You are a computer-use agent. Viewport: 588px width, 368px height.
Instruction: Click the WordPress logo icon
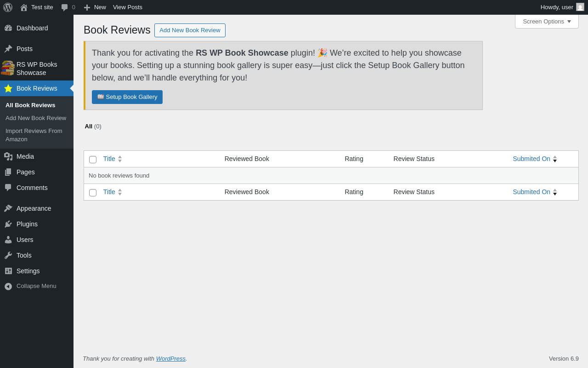[x=8, y=7]
